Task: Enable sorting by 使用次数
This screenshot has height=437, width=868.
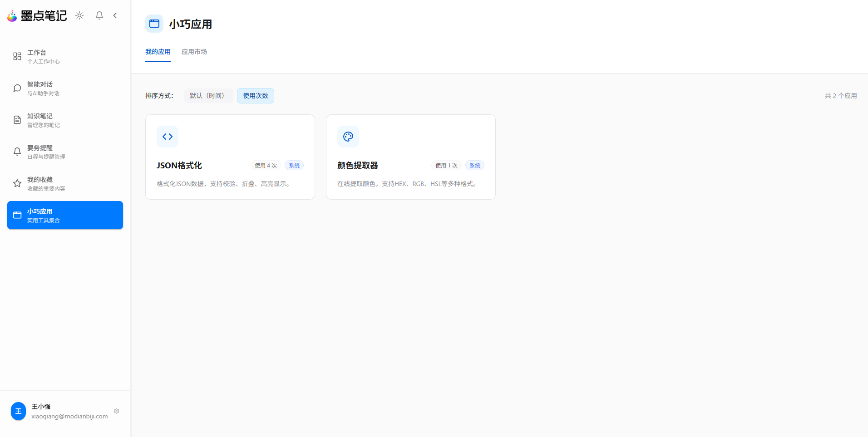Action: tap(255, 95)
